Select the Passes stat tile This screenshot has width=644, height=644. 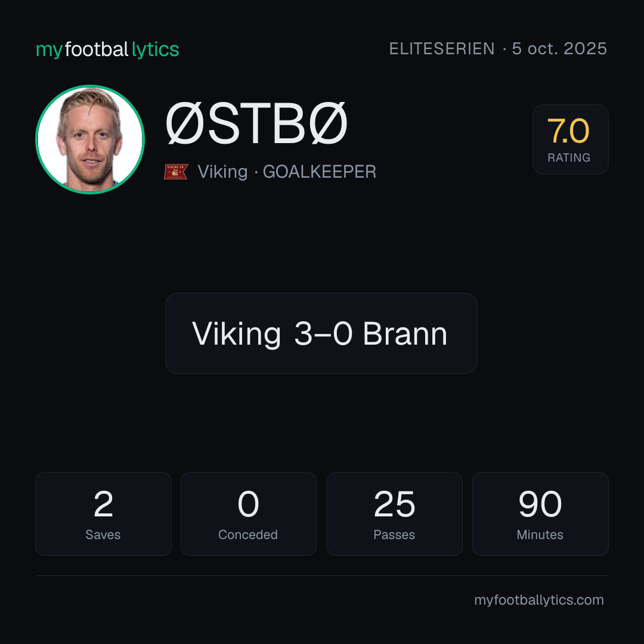pyautogui.click(x=394, y=514)
